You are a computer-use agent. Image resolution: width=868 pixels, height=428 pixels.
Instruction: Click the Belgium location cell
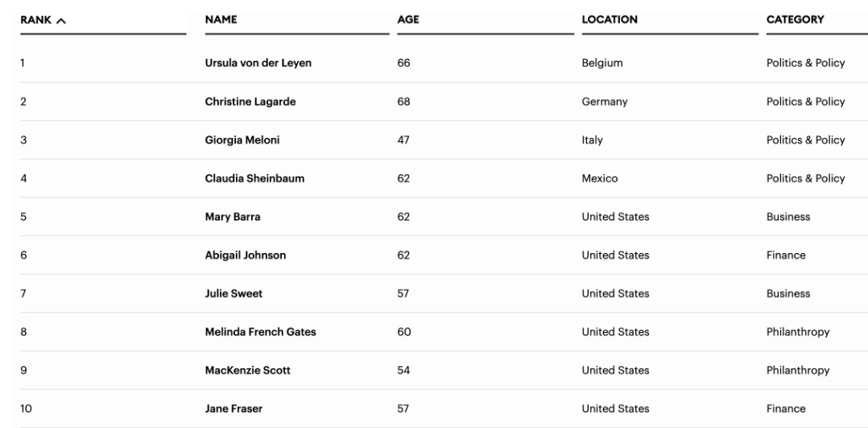[601, 64]
